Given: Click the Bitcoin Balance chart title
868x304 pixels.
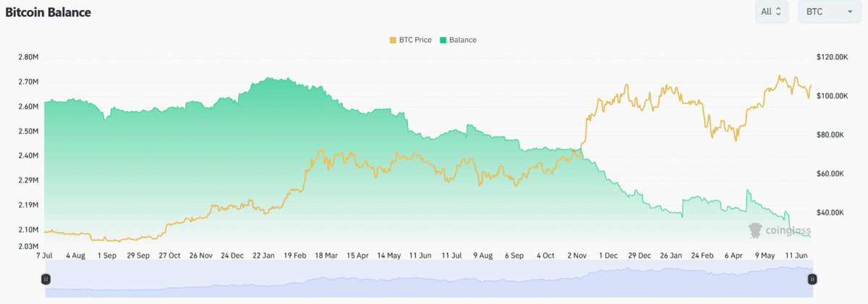Looking at the screenshot, I should 48,13.
